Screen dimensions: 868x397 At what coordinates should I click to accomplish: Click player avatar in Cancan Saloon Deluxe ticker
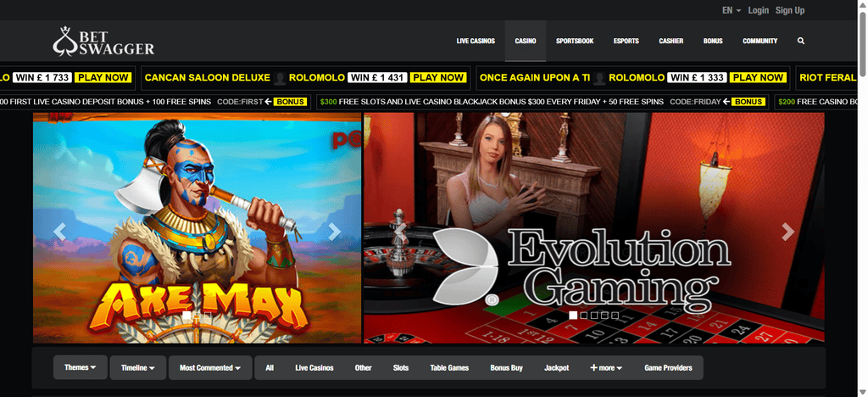coord(280,78)
